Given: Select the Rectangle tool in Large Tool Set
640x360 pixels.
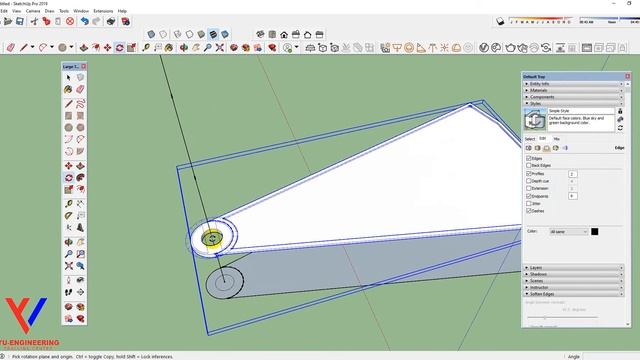Looking at the screenshot, I should pos(69,116).
